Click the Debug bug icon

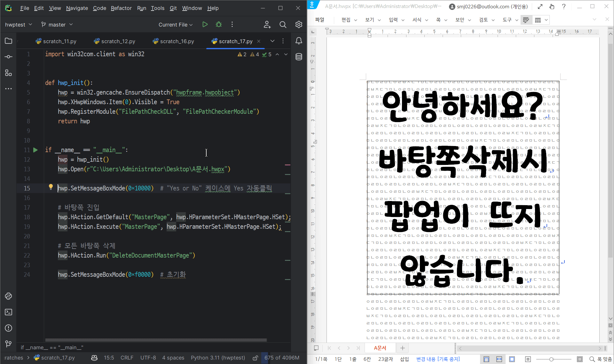coord(219,25)
